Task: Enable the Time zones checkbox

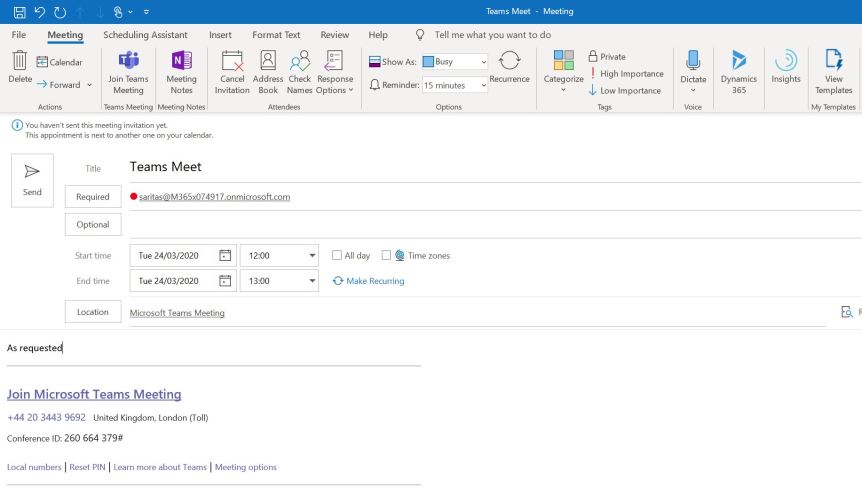Action: (387, 255)
